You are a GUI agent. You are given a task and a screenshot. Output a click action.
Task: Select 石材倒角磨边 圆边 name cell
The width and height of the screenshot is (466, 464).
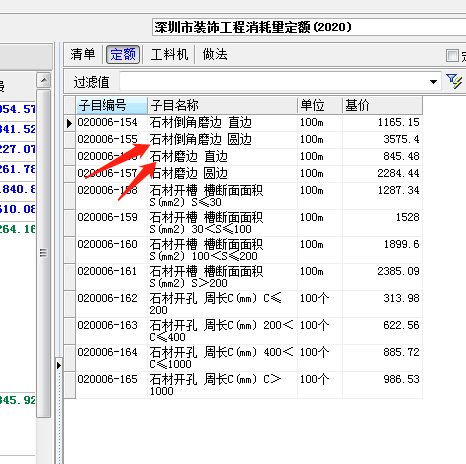[222, 139]
